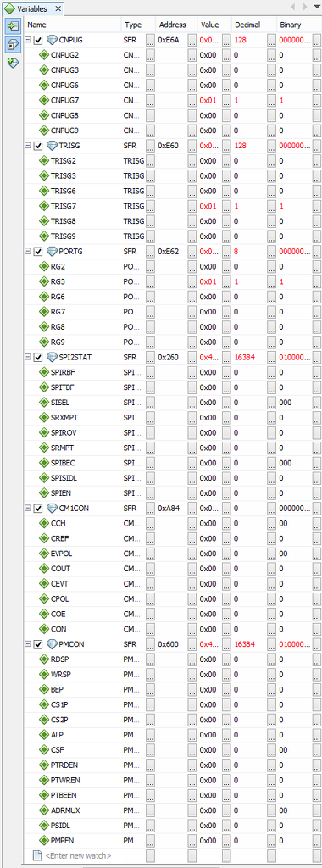Image resolution: width=322 pixels, height=868 pixels.
Task: Collapse the PORTG register tree
Action: 28,251
